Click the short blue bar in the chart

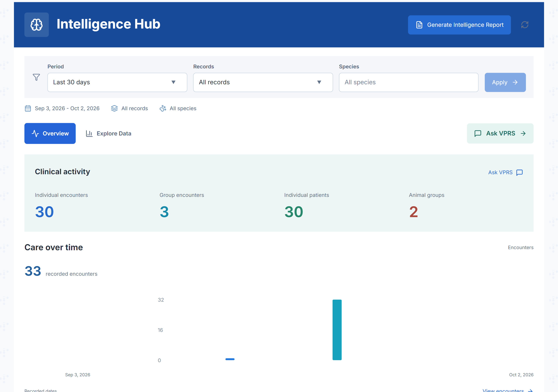coord(230,359)
